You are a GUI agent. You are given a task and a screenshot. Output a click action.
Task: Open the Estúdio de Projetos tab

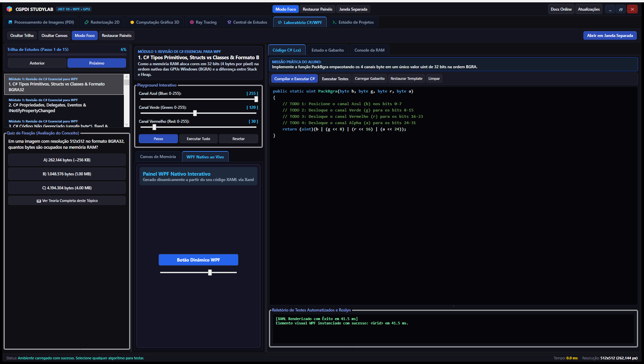point(353,22)
